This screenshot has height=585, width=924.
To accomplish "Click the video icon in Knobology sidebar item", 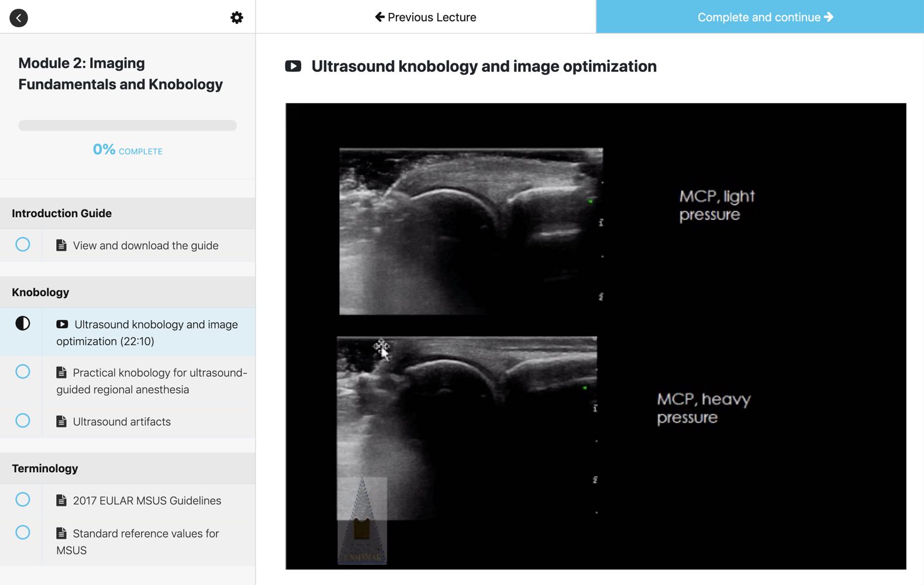I will 62,324.
